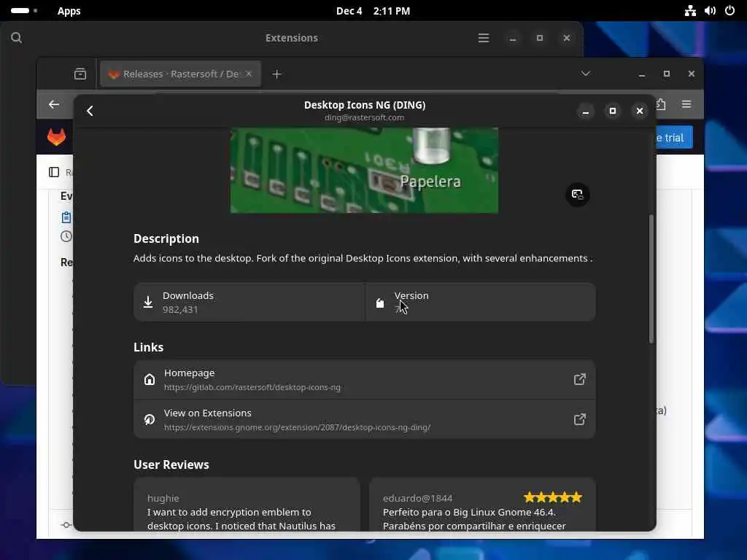747x560 pixels.
Task: Open the Homepage gitlab link row
Action: pyautogui.click(x=365, y=379)
